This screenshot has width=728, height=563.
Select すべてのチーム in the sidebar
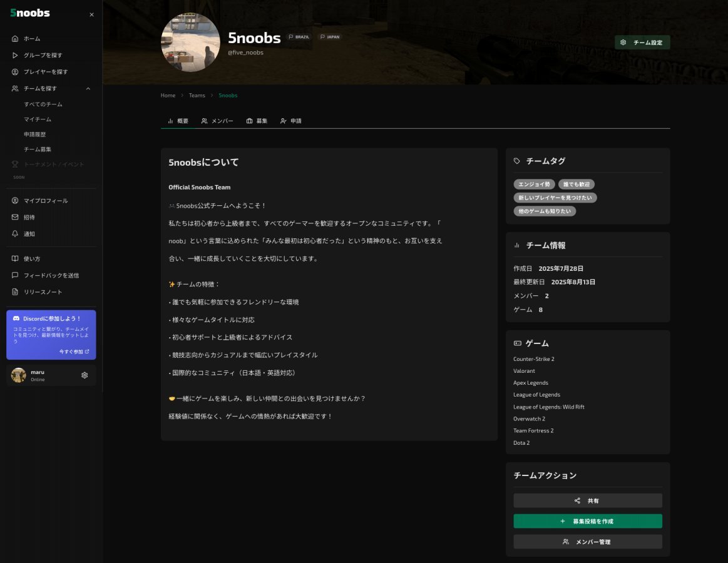tap(43, 104)
